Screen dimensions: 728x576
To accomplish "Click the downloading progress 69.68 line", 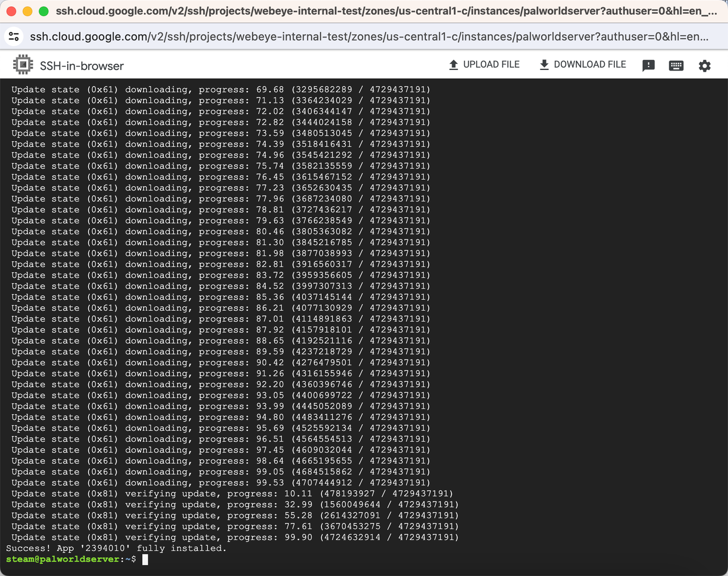I will (221, 89).
